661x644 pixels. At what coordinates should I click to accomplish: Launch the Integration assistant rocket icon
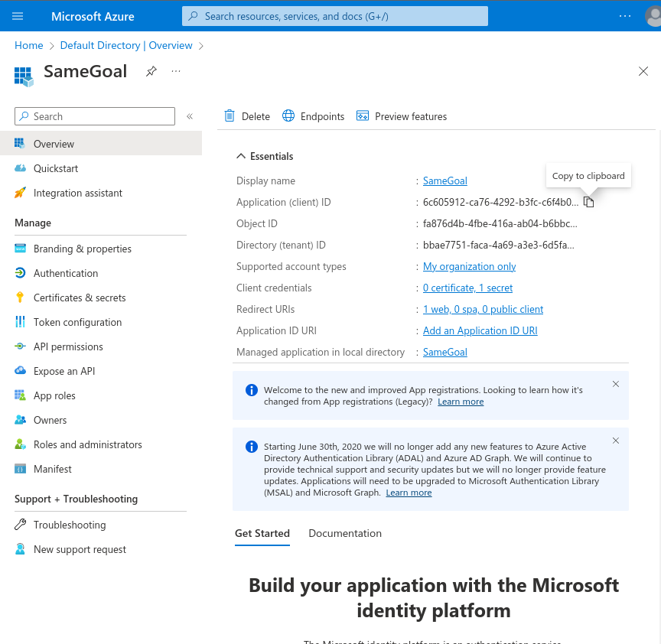pyautogui.click(x=20, y=193)
